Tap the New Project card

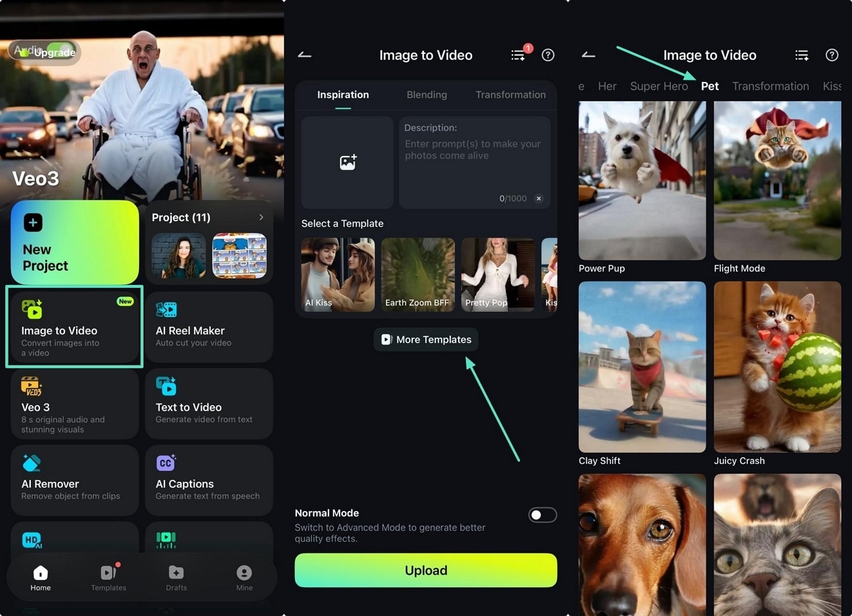tap(75, 242)
